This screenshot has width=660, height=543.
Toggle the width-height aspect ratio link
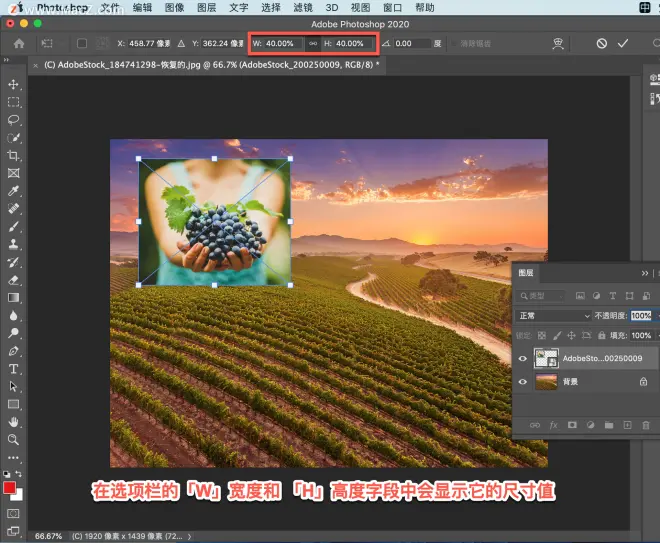tap(313, 43)
